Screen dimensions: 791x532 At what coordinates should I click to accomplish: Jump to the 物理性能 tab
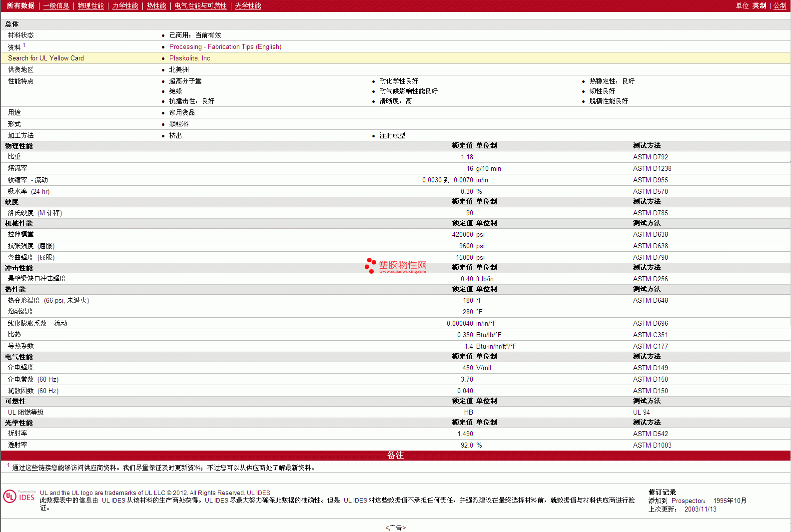click(90, 6)
